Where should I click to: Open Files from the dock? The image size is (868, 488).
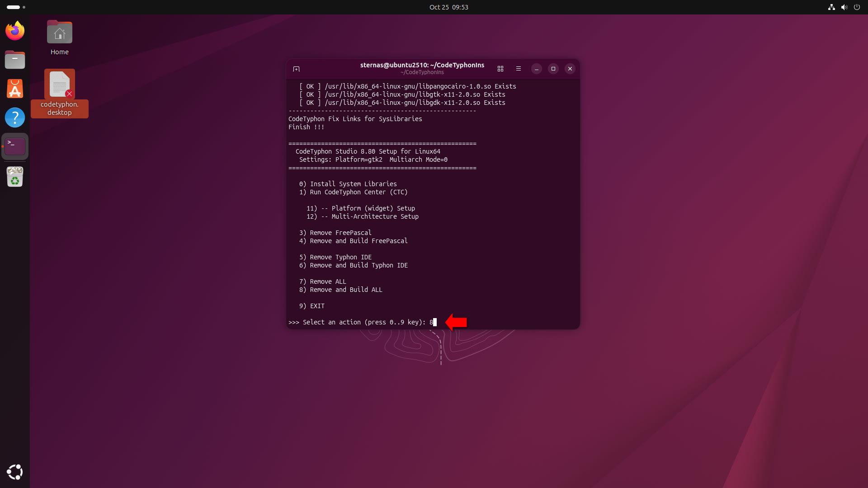point(15,60)
